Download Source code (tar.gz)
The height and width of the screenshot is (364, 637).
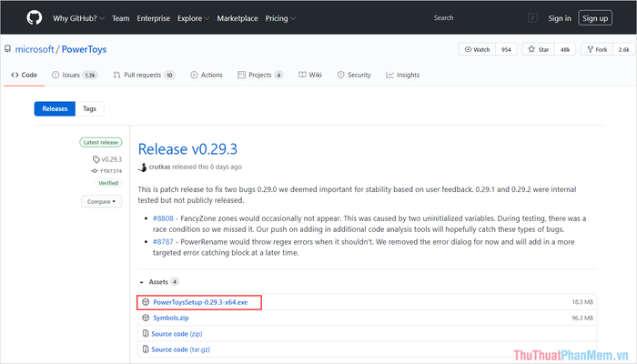(181, 349)
